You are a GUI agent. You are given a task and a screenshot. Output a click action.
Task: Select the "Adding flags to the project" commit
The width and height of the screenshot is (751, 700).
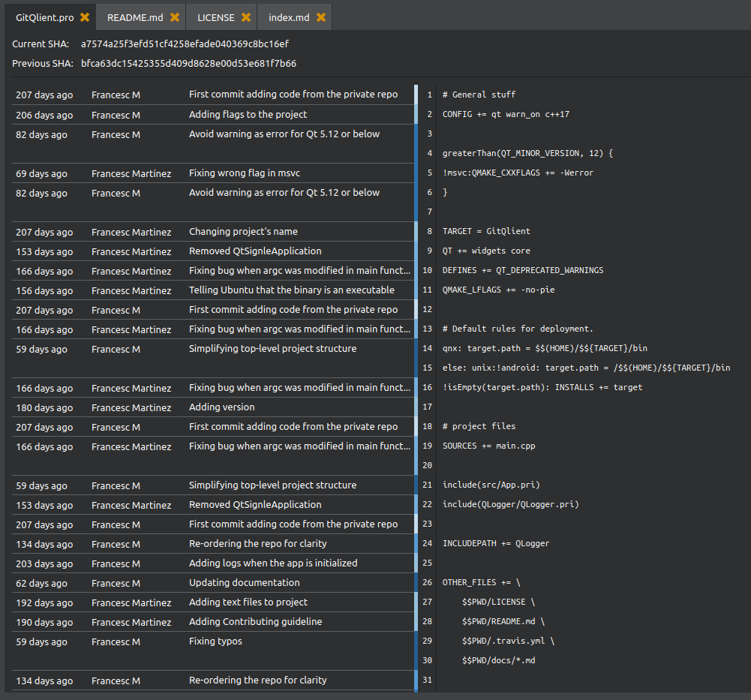point(248,115)
